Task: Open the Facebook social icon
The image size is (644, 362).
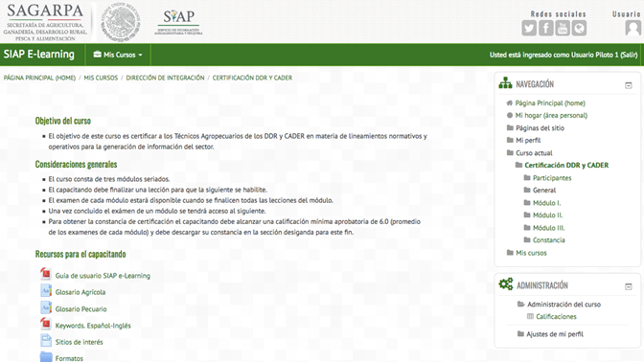Action: 546,29
